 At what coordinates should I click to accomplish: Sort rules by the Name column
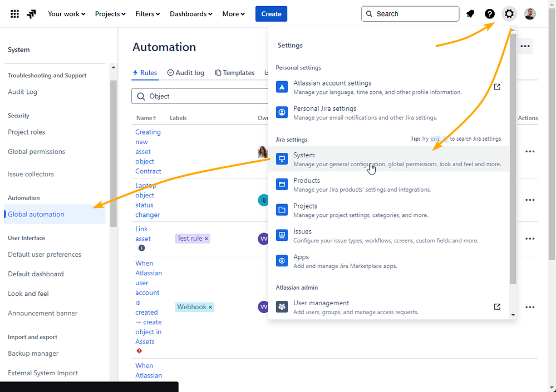pos(146,118)
